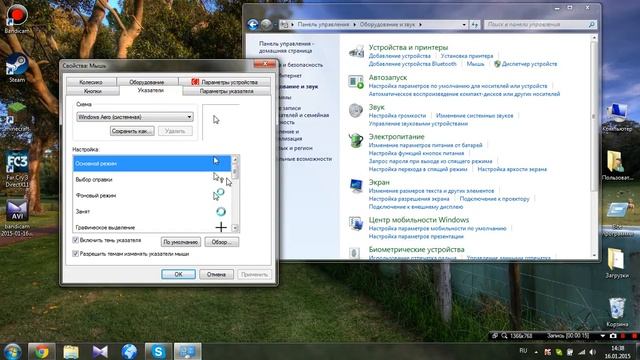The width and height of the screenshot is (640, 360).
Task: Open Downloads folder on desktop
Action: [617, 262]
